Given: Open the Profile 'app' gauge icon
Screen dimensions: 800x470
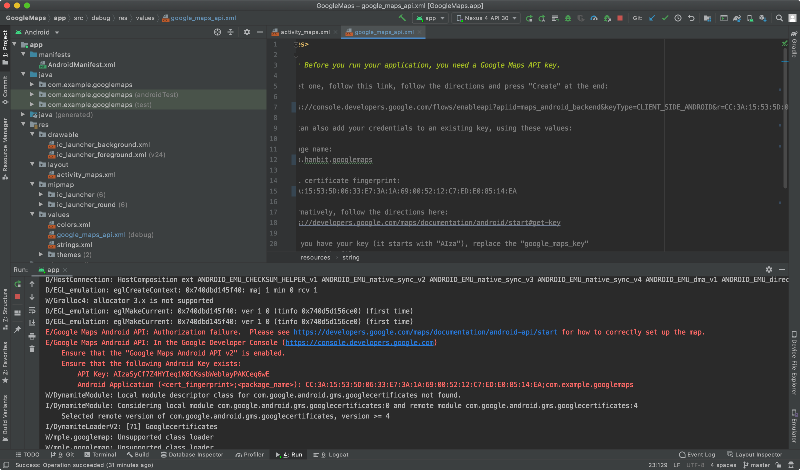Looking at the screenshot, I should 594,18.
